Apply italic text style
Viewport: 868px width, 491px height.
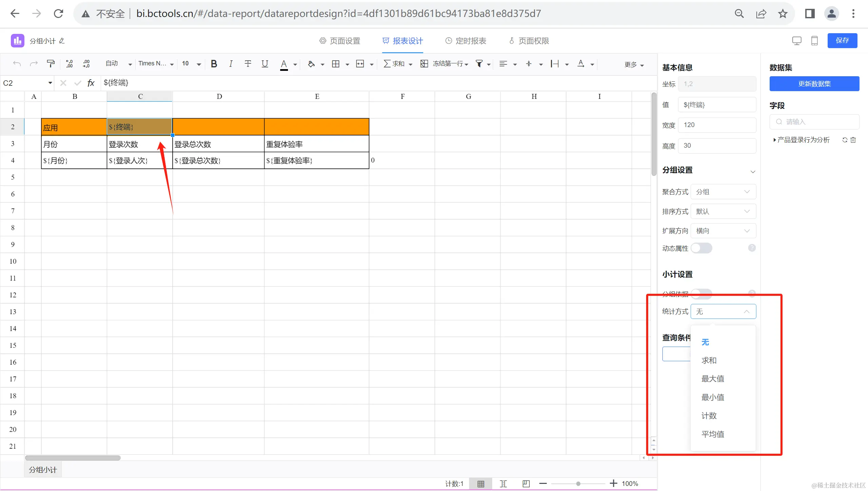231,64
